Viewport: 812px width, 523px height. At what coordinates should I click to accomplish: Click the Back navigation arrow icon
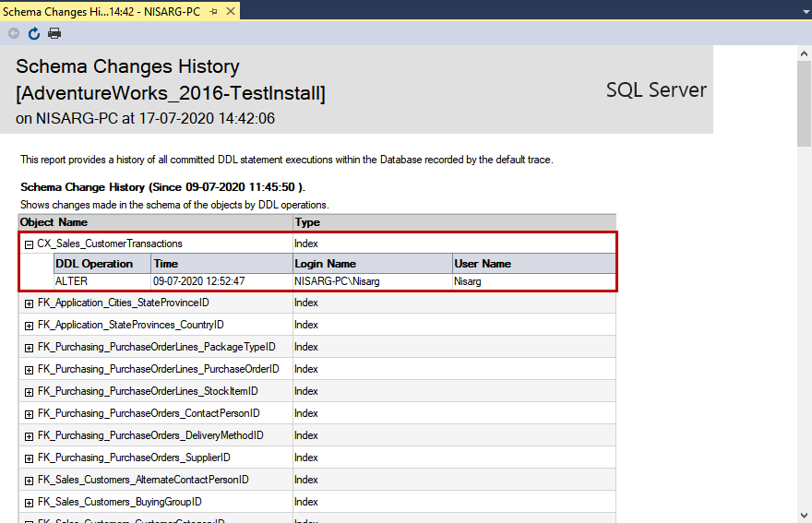[14, 33]
